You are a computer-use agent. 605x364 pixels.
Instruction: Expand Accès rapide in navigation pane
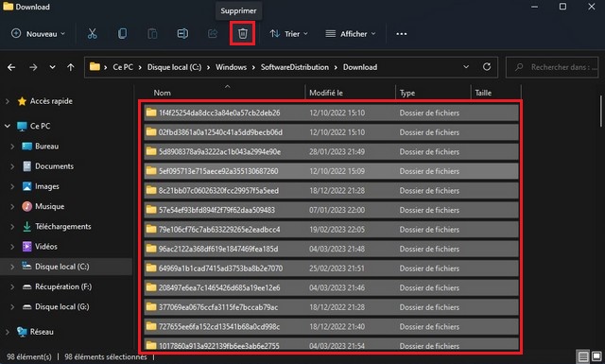[x=8, y=101]
